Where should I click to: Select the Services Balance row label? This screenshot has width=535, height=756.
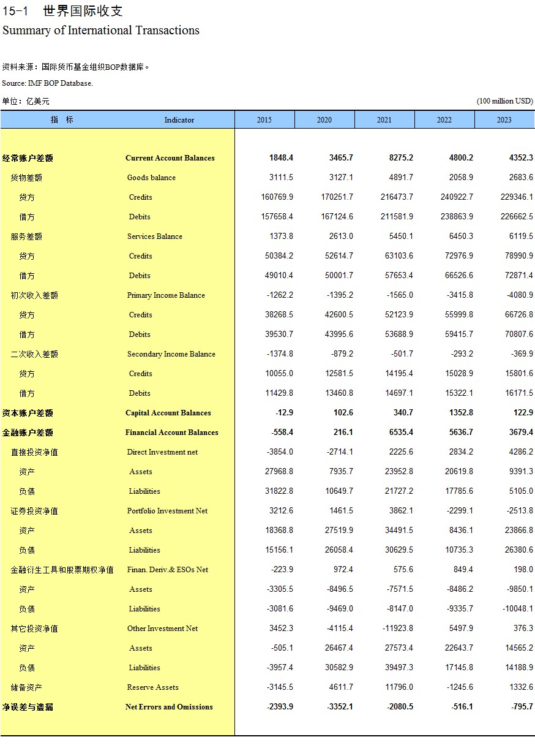point(155,236)
